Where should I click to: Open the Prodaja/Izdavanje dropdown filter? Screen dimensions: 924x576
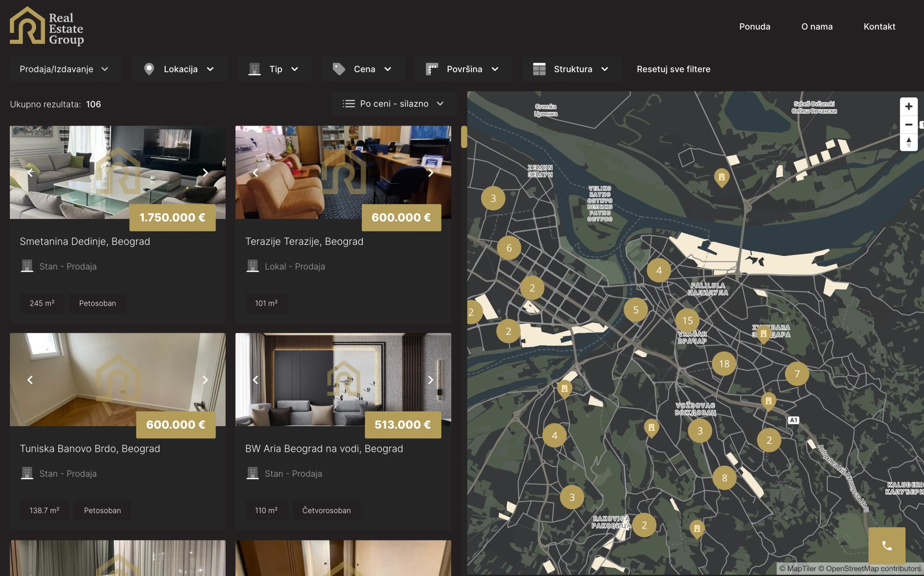pos(64,69)
